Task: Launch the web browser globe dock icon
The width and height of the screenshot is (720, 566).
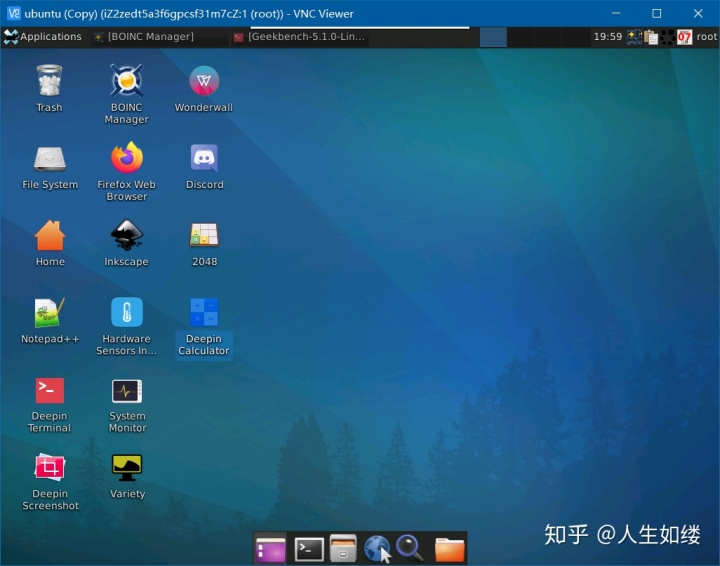Action: pos(377,549)
